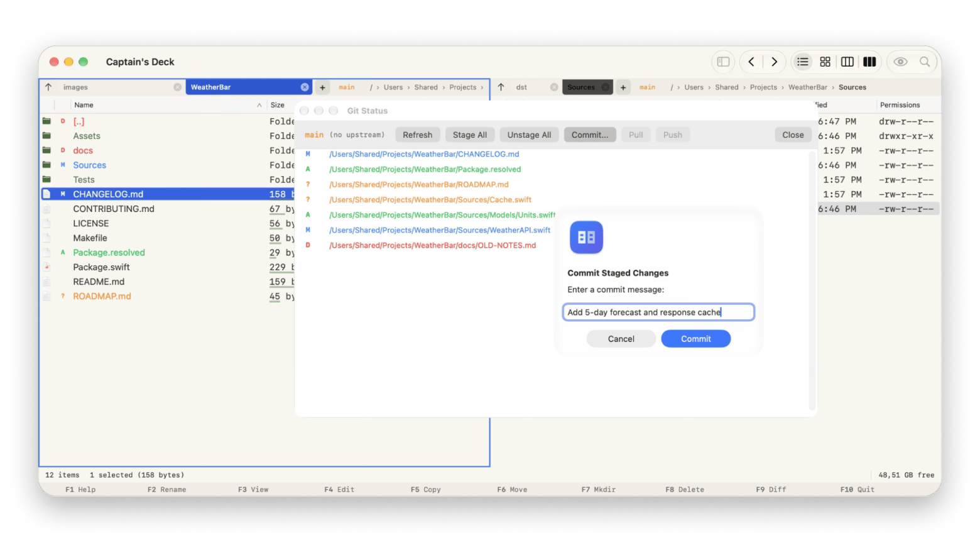The width and height of the screenshot is (980, 547).
Task: Open the Projects breadcrumb in left path
Action: point(463,87)
